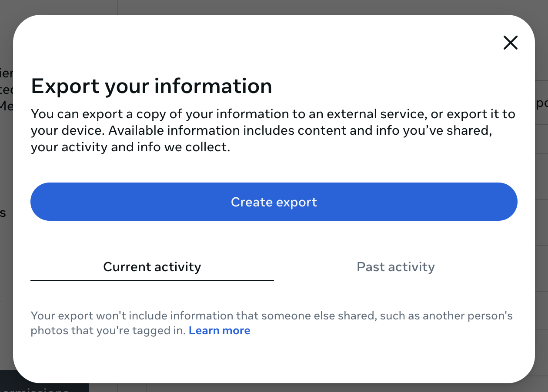Viewport: 548px width, 392px height.
Task: Reselect Current activity to refresh the view
Action: point(152,267)
